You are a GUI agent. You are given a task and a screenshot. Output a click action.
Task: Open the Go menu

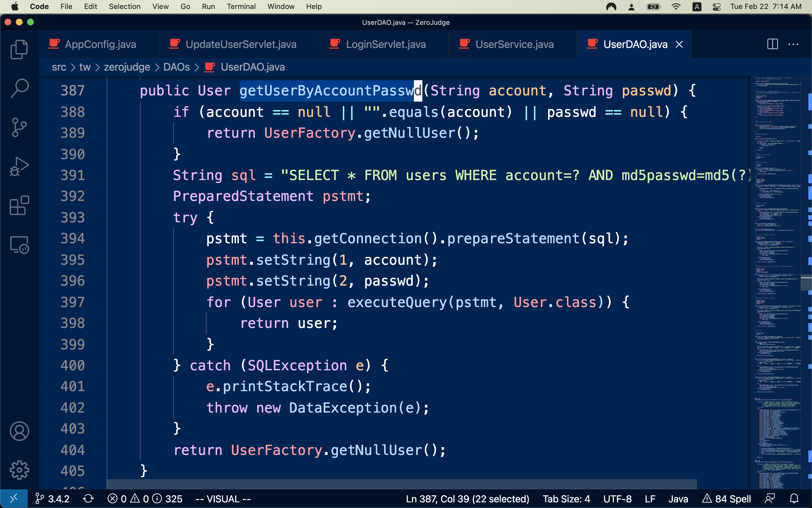(x=185, y=6)
